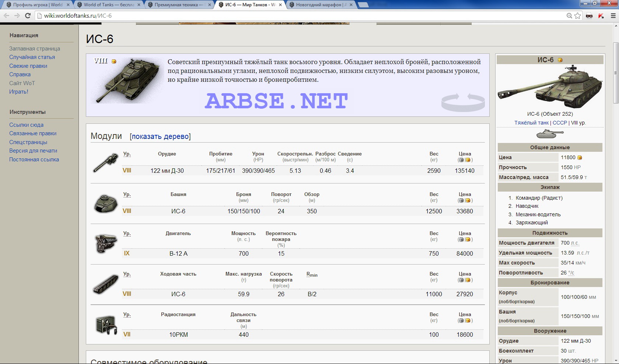Viewport: 619px width, 364px height.
Task: Reload the page with refresh icon
Action: (28, 15)
